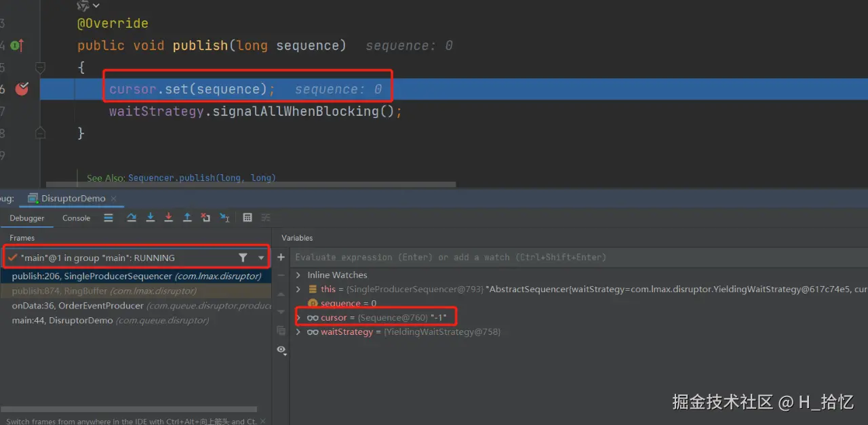Click the red Force Step Into icon

click(169, 218)
